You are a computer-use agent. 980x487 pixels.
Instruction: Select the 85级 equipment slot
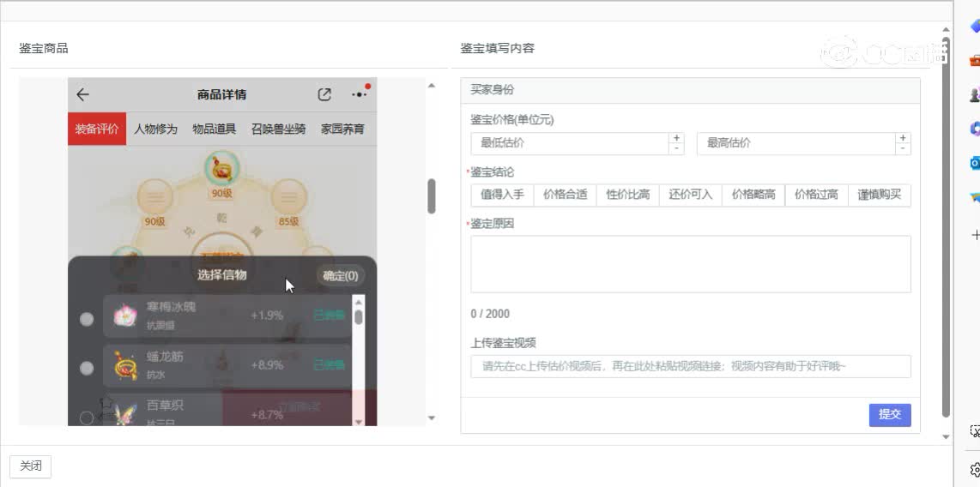pos(288,196)
